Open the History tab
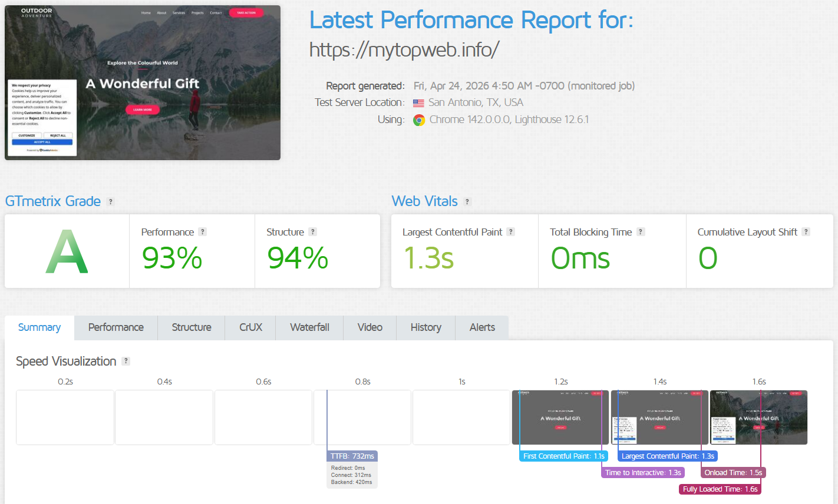This screenshot has width=838, height=504. pos(426,327)
